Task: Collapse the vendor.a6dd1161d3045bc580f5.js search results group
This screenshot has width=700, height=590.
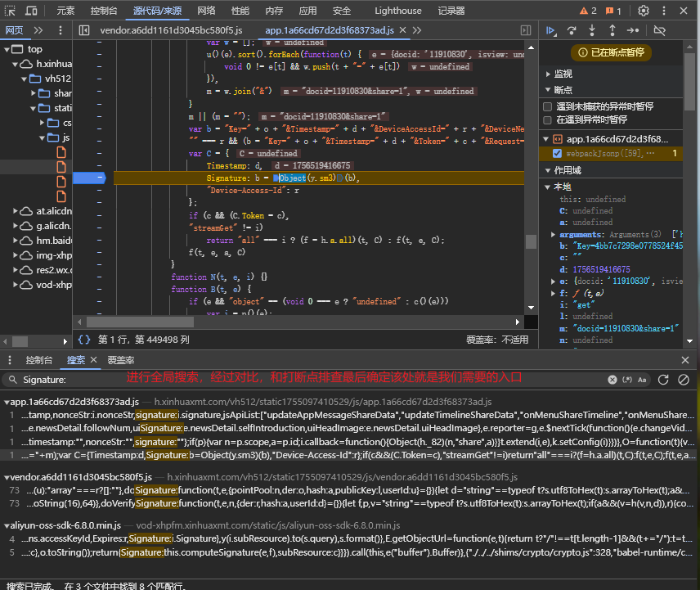Action: tap(7, 477)
